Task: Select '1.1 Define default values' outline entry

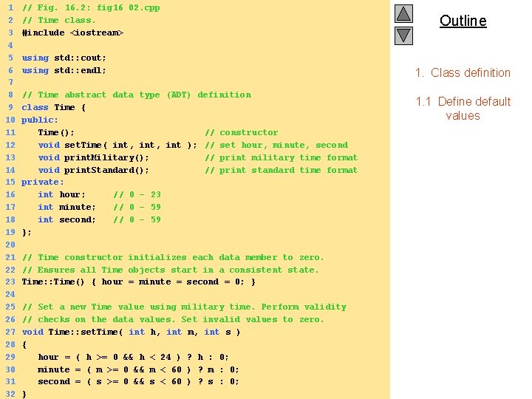Action: (463, 109)
